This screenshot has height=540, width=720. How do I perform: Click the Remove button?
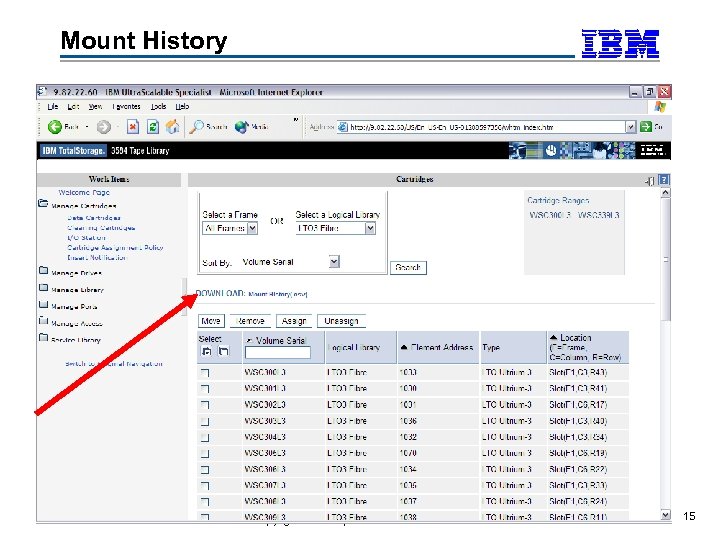coord(250,321)
